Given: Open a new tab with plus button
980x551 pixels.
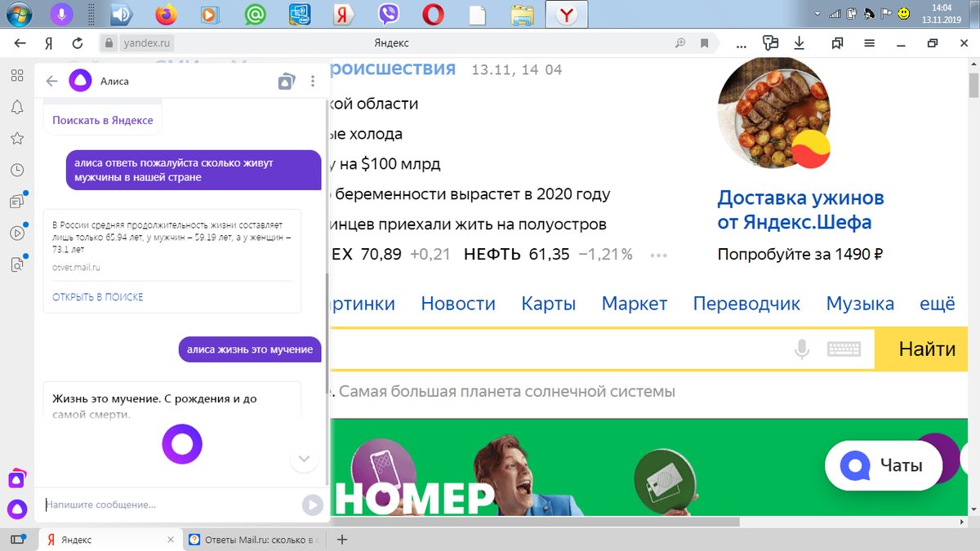Looking at the screenshot, I should [x=342, y=540].
